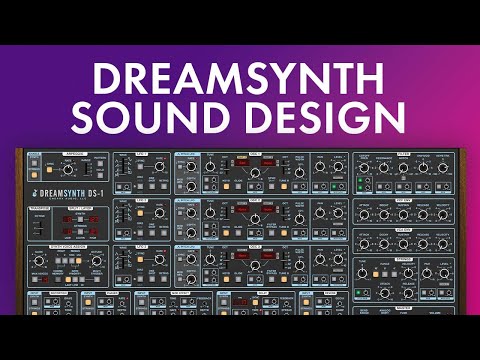Image resolution: width=480 pixels, height=360 pixels.
Task: Click the Osc 1 Pulse Width knob
Action: click(300, 173)
